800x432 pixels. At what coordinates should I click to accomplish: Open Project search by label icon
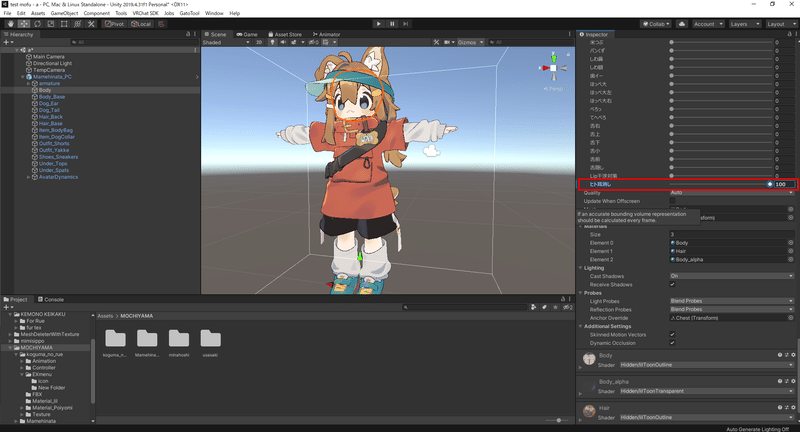pos(544,307)
